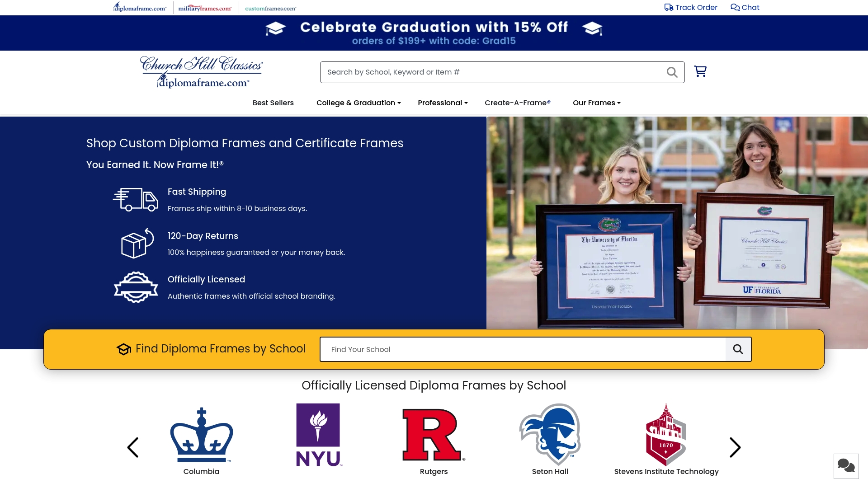Click the Church Hill Classics logo
This screenshot has height=488, width=868.
(x=202, y=72)
